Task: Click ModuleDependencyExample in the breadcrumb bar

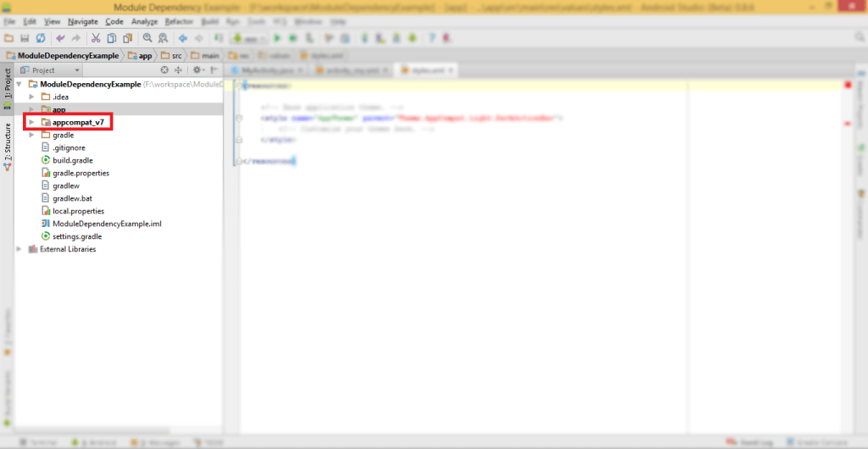Action: [x=63, y=55]
